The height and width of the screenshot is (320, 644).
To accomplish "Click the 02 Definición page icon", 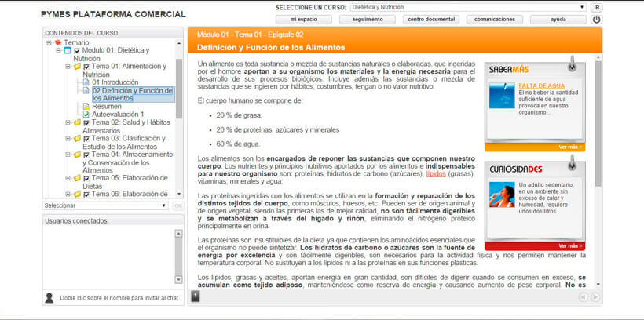I will [x=86, y=90].
